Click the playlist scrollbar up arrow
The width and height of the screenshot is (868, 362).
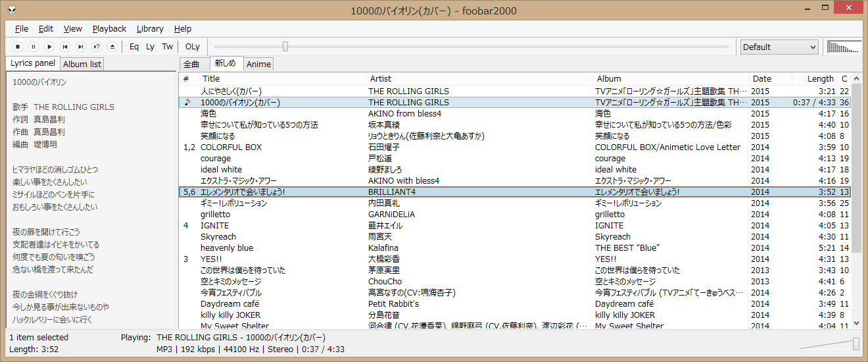(856, 78)
